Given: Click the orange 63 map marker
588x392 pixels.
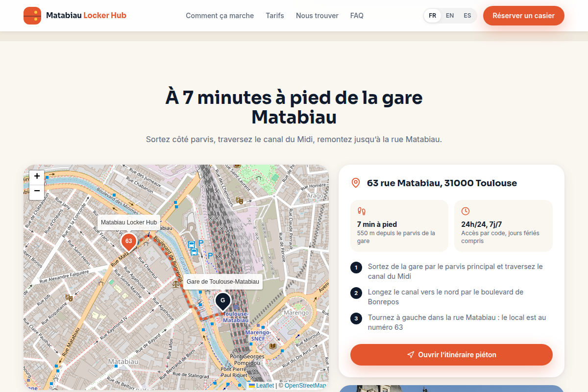Looking at the screenshot, I should [128, 242].
